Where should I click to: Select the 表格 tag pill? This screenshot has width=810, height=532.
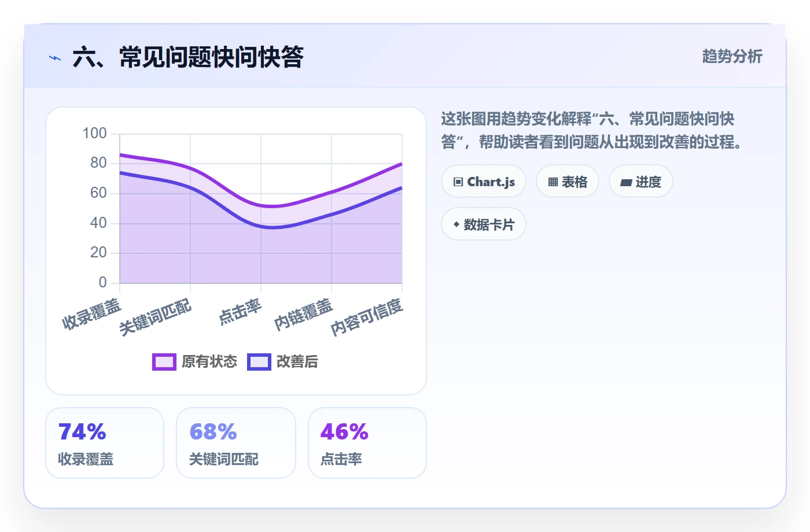pyautogui.click(x=568, y=182)
